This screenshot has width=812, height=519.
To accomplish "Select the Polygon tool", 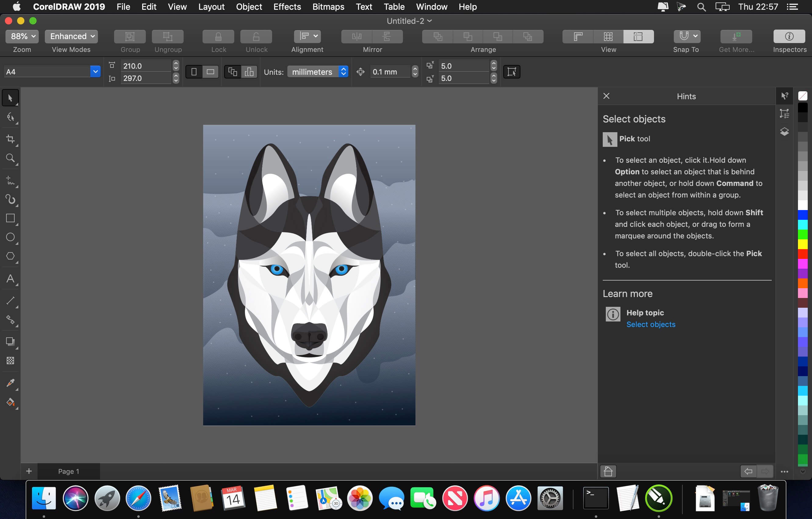I will (10, 256).
